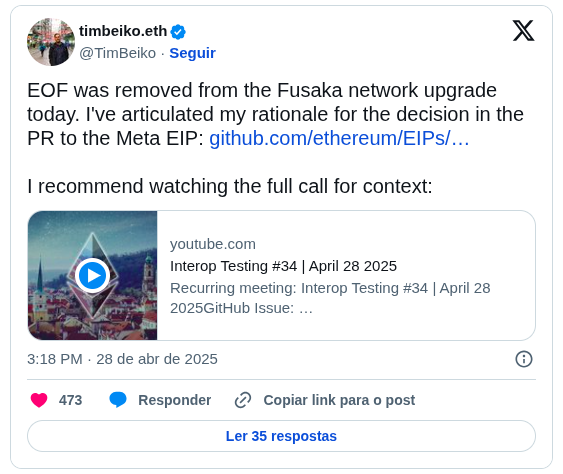Click the Recurring meeting card description

pyautogui.click(x=330, y=298)
